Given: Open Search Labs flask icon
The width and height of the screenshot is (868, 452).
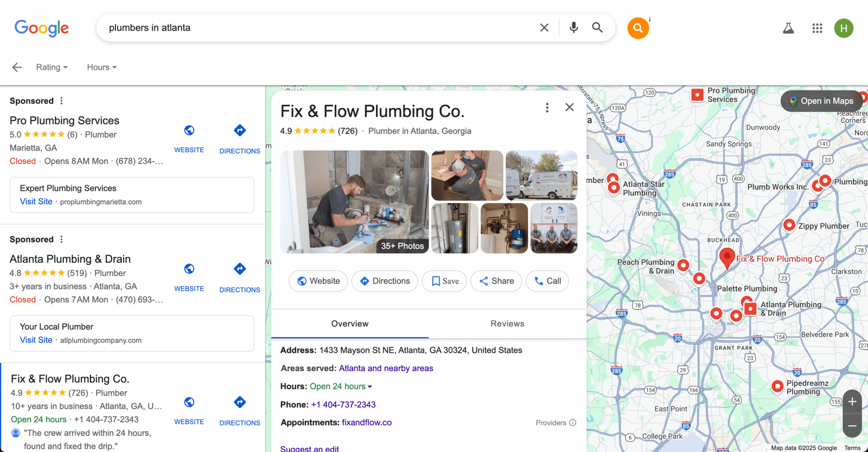Looking at the screenshot, I should [788, 28].
